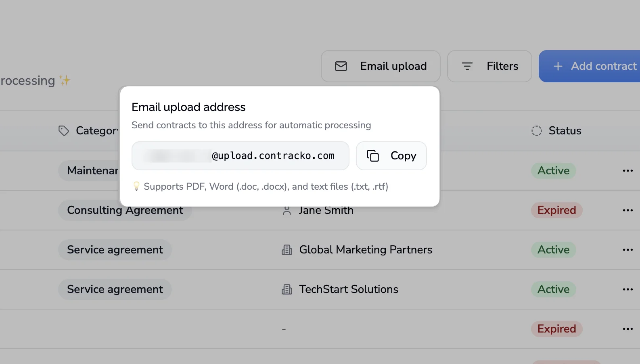Click the Consulting Agreement category tag
The image size is (640, 364).
(x=125, y=211)
